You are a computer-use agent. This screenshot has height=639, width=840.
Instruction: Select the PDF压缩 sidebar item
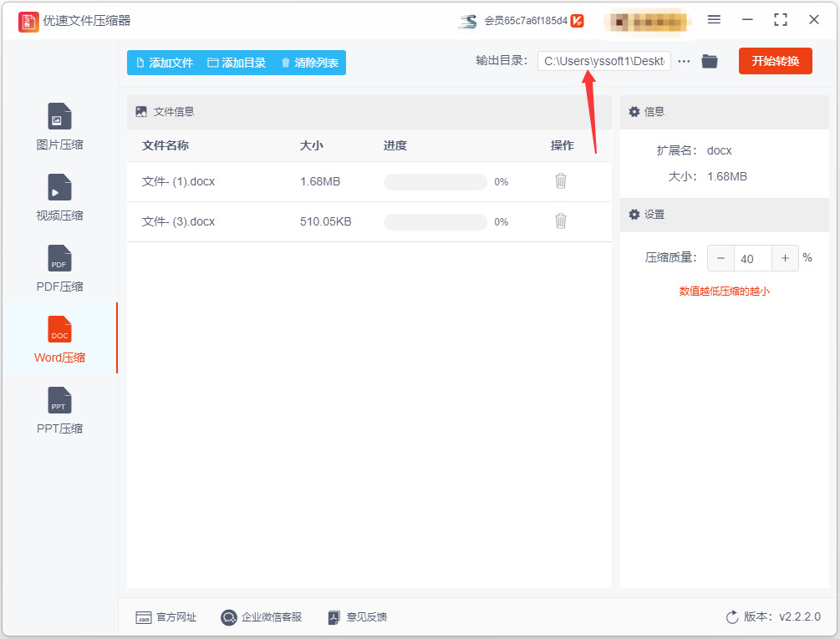[59, 268]
